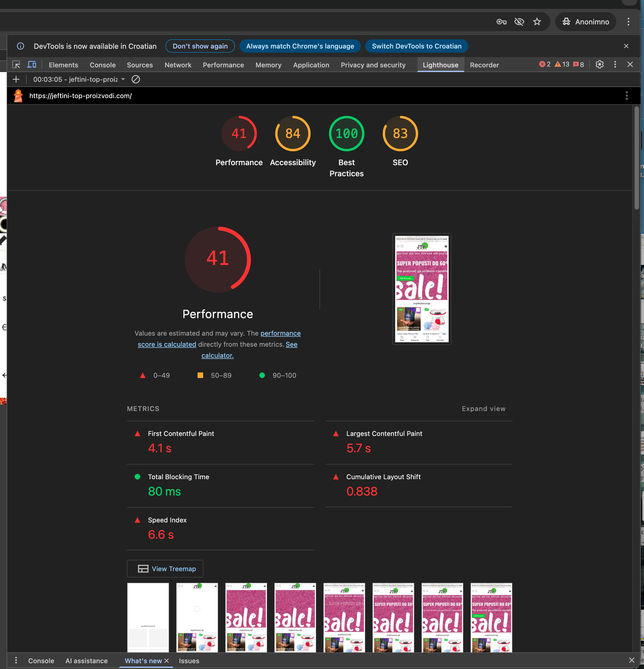The image size is (644, 669).
Task: Click the third-party cookies eye icon
Action: pyautogui.click(x=519, y=22)
